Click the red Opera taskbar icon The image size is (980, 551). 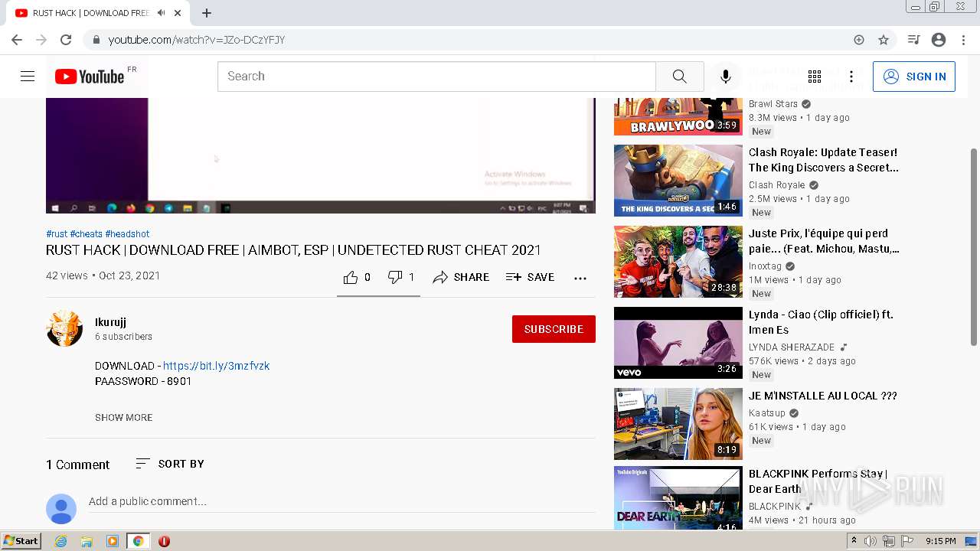pyautogui.click(x=164, y=541)
